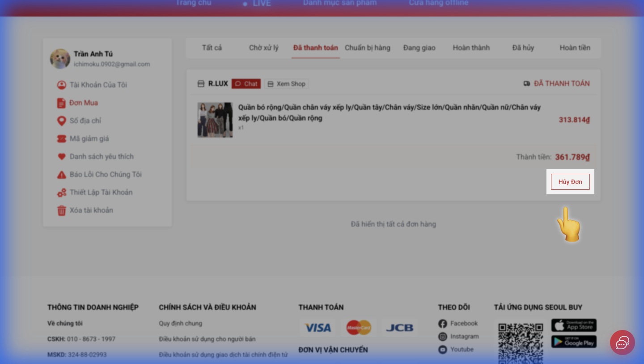This screenshot has height=364, width=644.
Task: Open the Đang giao orders tab
Action: 419,48
